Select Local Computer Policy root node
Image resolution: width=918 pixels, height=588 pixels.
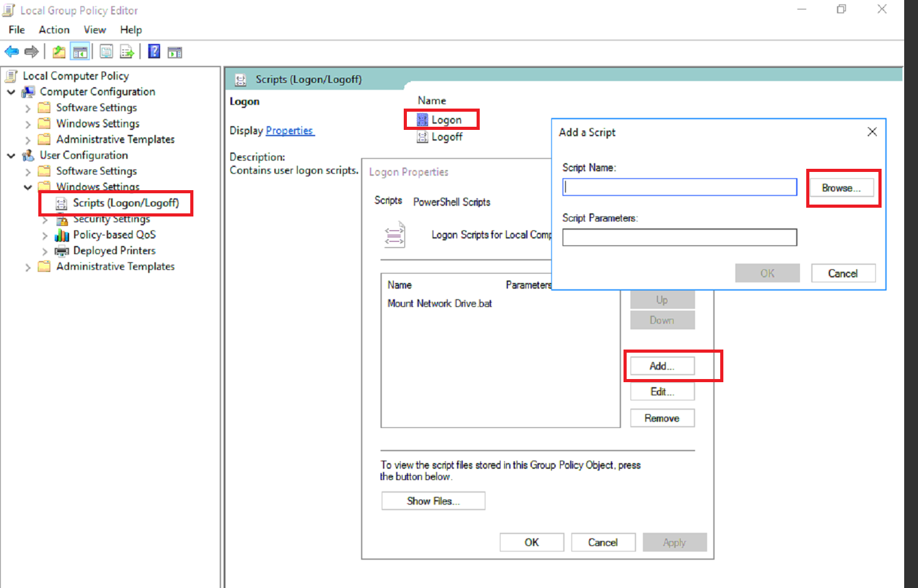[76, 76]
